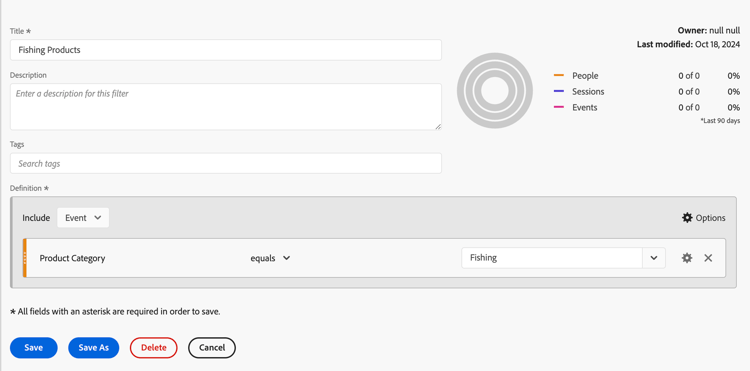Viewport: 750px width, 371px height.
Task: Click the Save button
Action: (x=33, y=348)
